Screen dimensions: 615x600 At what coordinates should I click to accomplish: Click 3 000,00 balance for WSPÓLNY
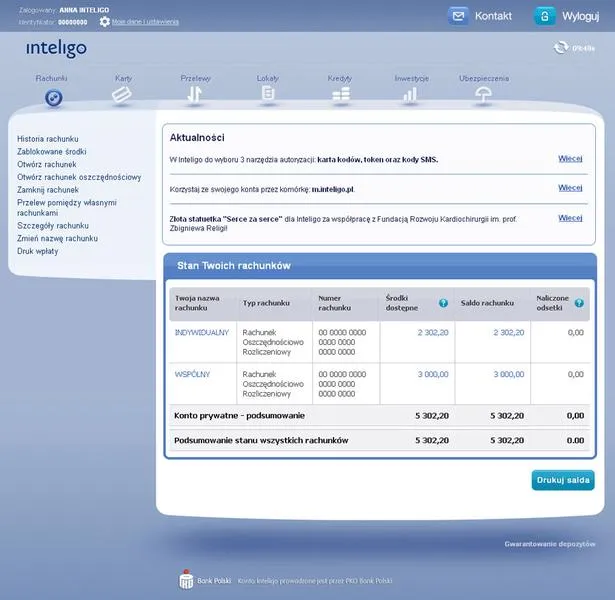coord(508,374)
